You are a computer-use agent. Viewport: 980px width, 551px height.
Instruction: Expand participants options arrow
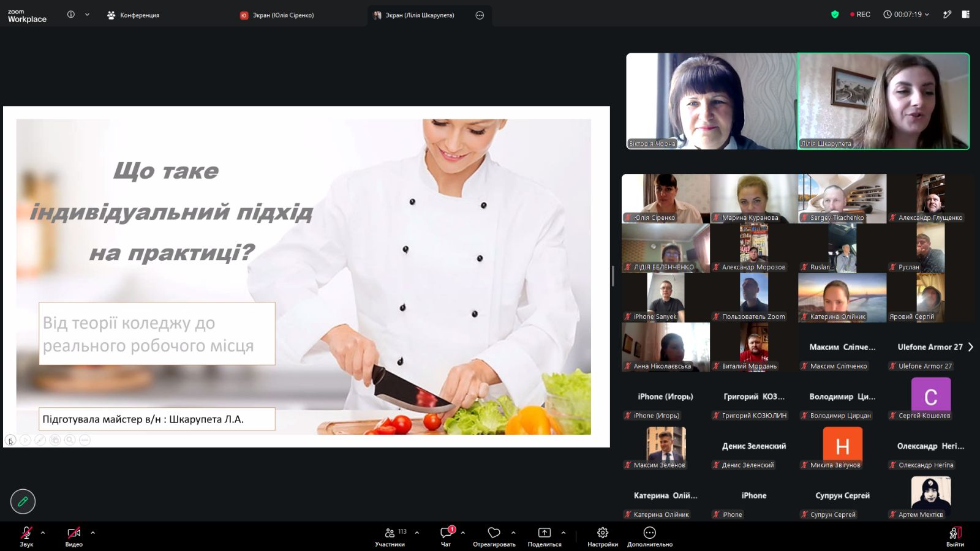pos(417,533)
